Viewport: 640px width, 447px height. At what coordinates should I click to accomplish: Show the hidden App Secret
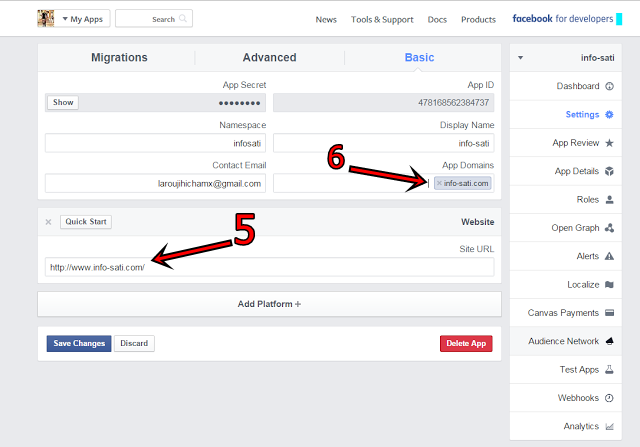[x=63, y=102]
